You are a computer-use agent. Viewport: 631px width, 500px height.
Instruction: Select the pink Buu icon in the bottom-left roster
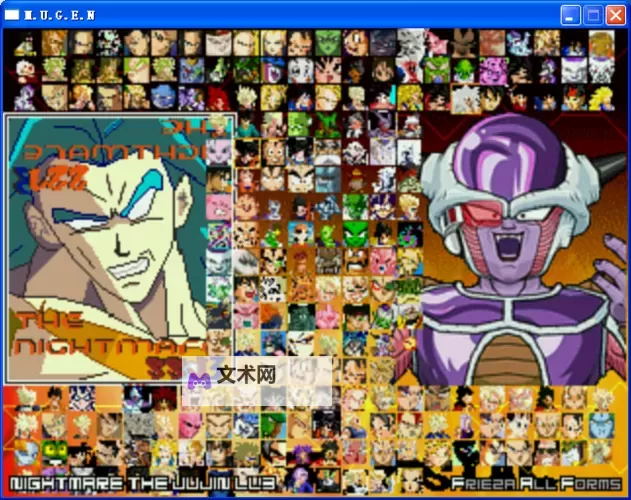(x=190, y=426)
